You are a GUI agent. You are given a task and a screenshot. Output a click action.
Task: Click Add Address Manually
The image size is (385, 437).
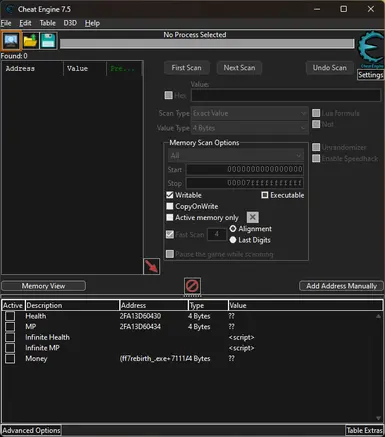pos(341,286)
